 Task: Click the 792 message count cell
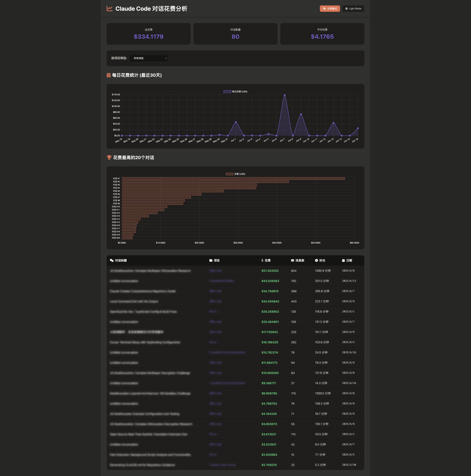[293, 281]
